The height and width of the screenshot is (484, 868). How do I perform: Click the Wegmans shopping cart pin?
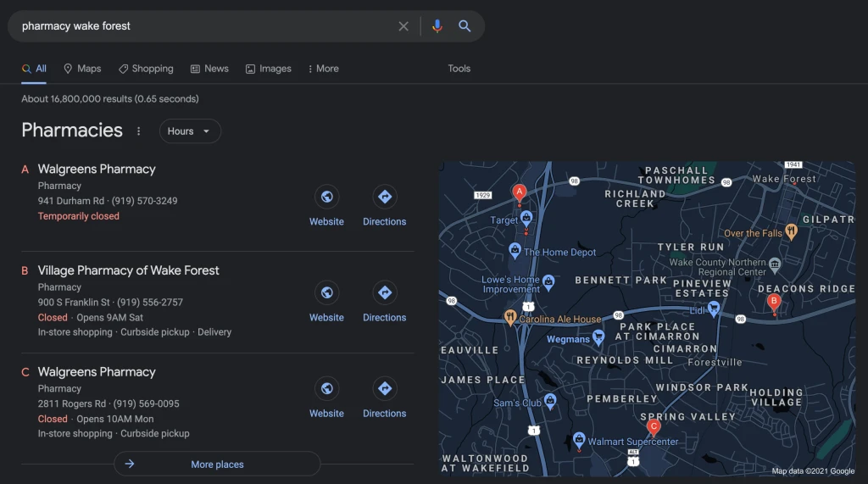tap(598, 337)
